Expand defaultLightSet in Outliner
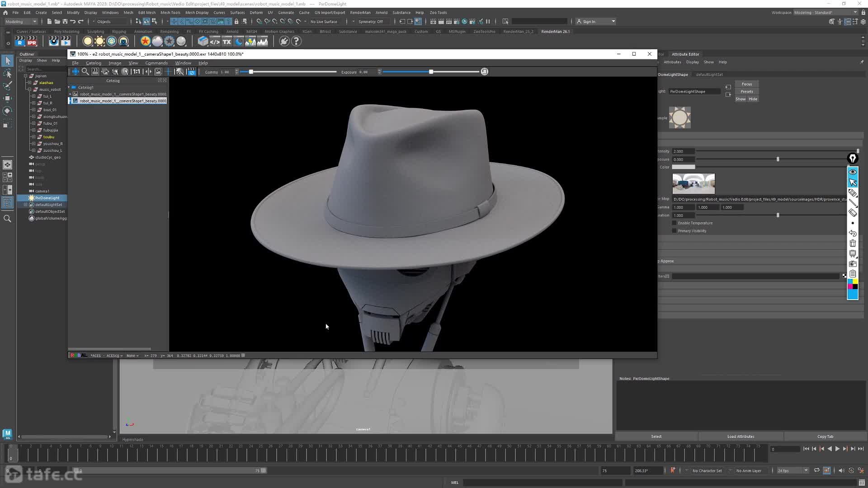This screenshot has height=488, width=868. (x=26, y=205)
